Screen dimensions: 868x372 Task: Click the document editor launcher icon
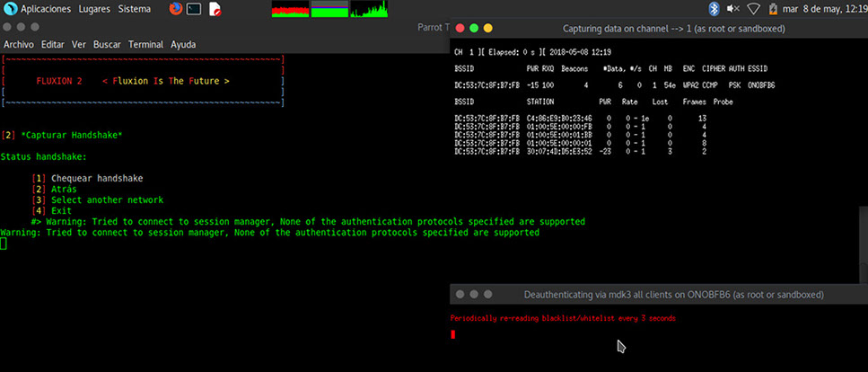pos(215,9)
